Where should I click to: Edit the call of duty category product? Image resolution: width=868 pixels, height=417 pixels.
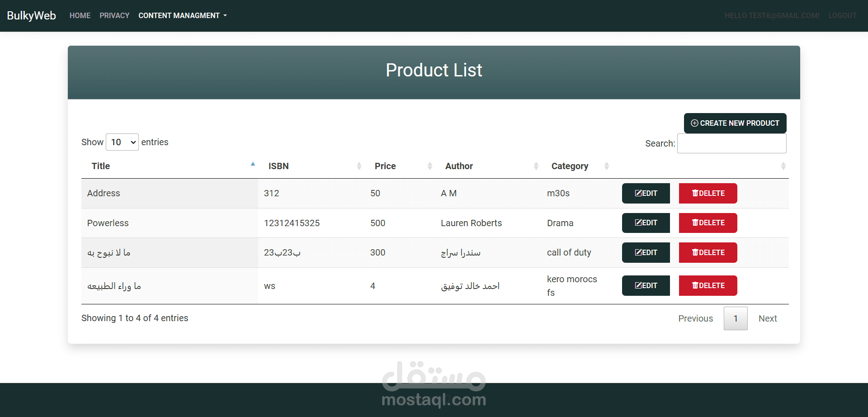(646, 252)
